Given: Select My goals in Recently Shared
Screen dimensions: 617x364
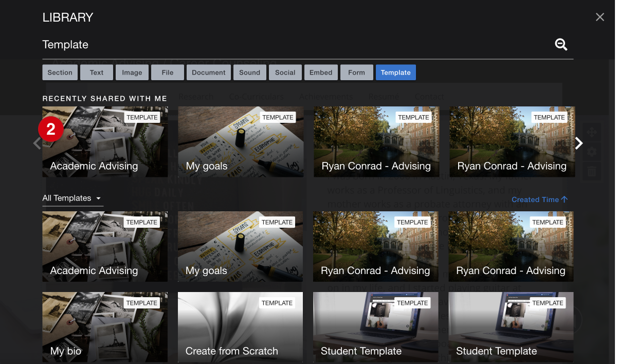Looking at the screenshot, I should (x=241, y=142).
